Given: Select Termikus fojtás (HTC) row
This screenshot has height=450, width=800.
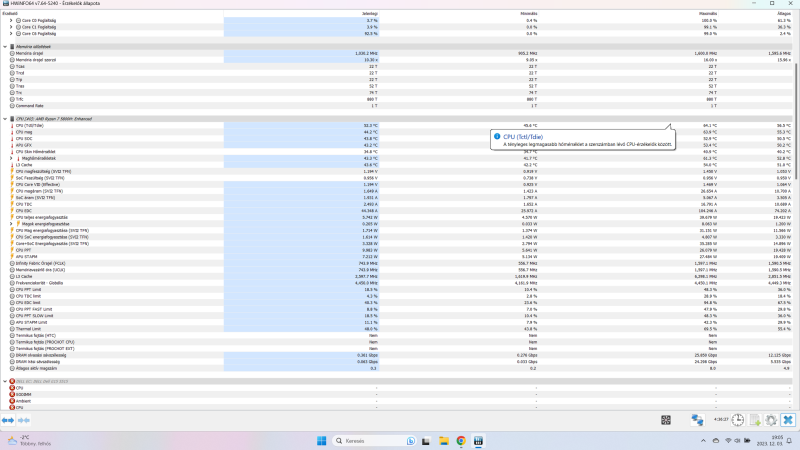Looking at the screenshot, I should point(397,335).
